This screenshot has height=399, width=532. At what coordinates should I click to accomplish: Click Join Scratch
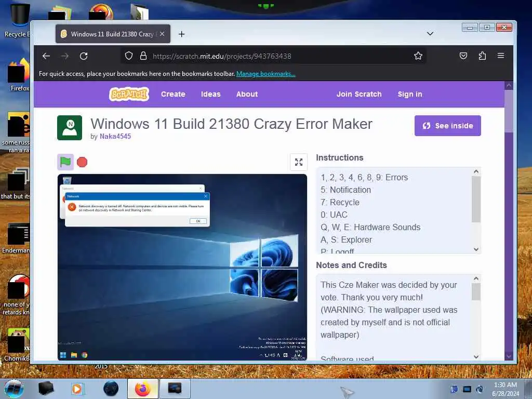tap(359, 95)
